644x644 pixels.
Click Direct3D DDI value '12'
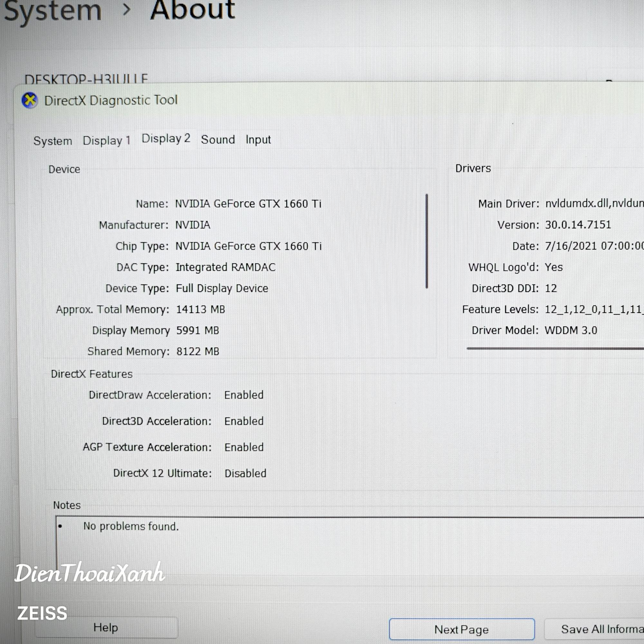point(551,288)
